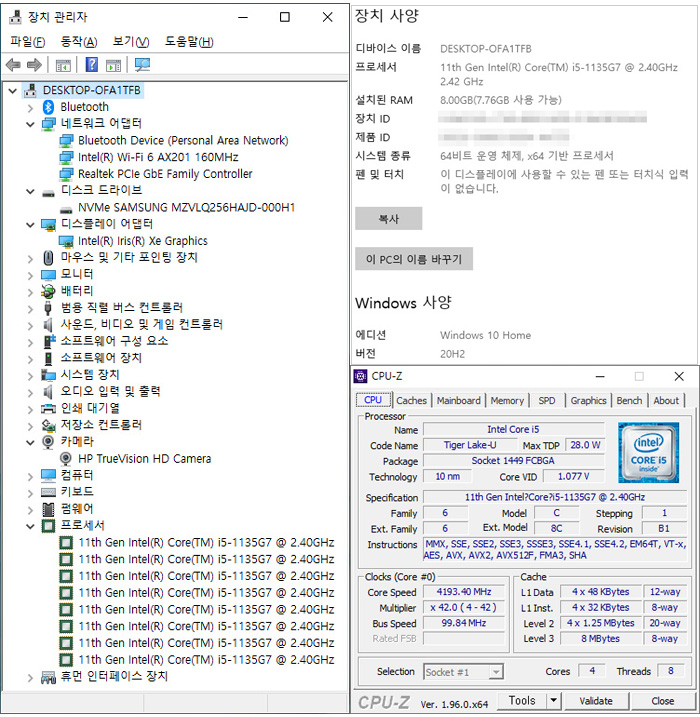
Task: Expand the Bluetooth category
Action: pyautogui.click(x=30, y=108)
